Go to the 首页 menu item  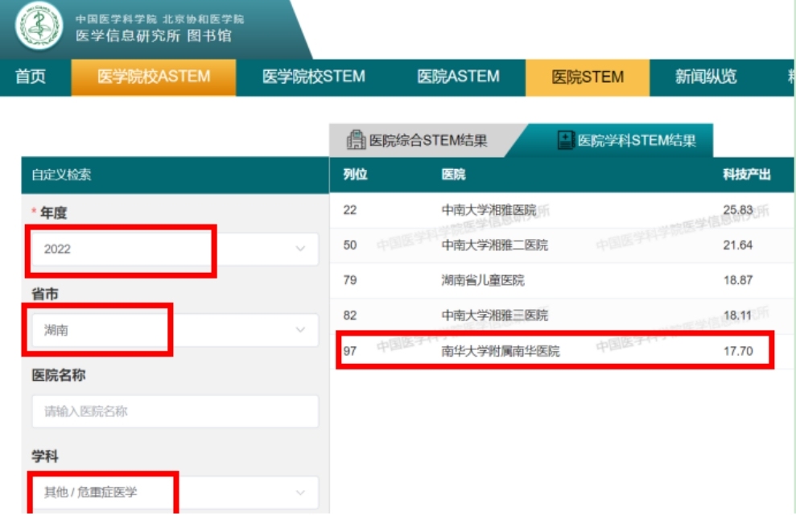[31, 77]
